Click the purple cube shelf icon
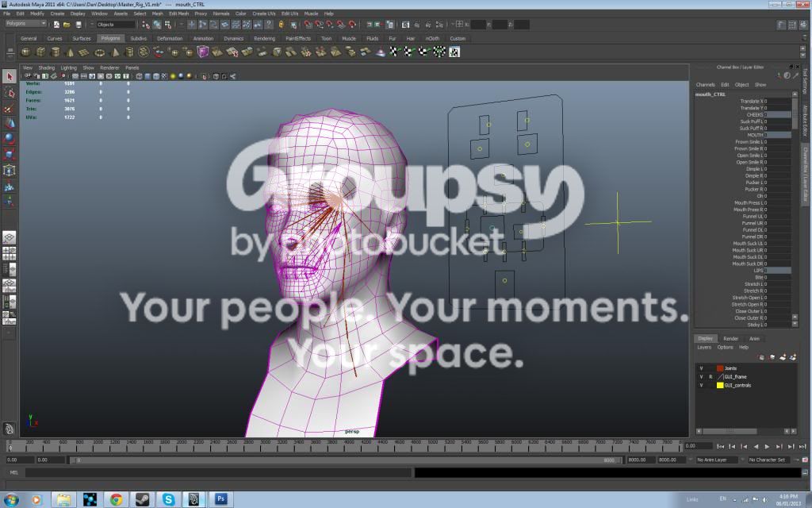 (x=202, y=52)
